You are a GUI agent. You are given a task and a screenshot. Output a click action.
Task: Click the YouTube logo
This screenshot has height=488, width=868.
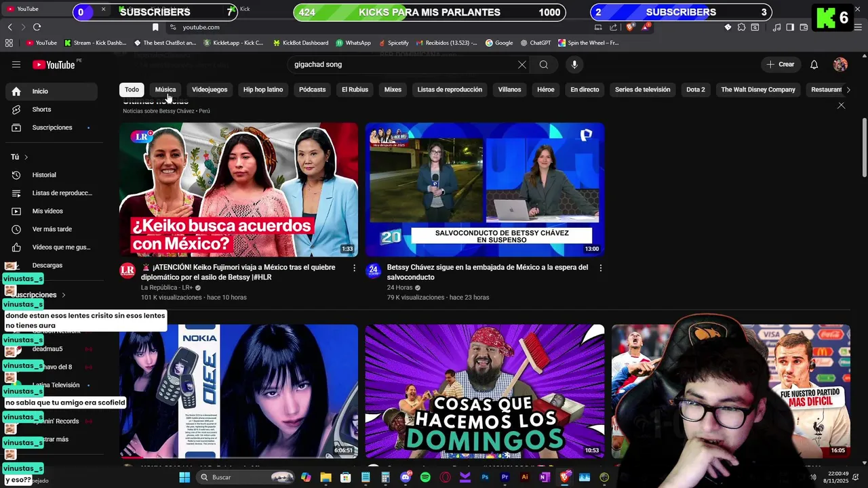[x=54, y=64]
